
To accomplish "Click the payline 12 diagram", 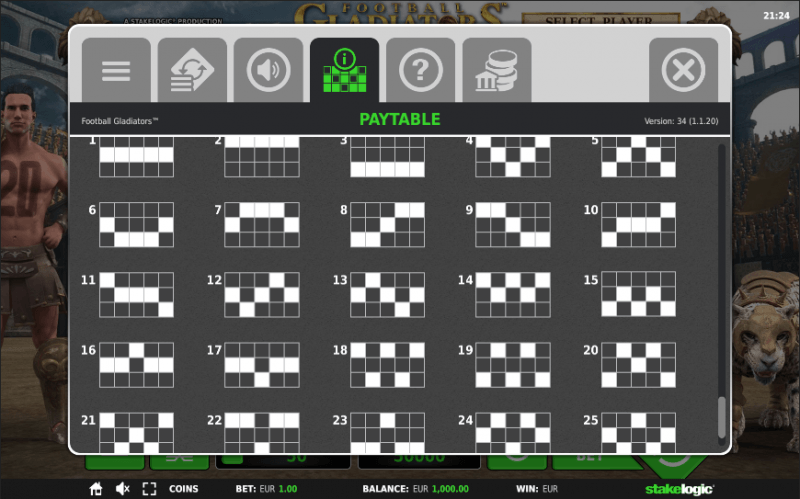I will coord(262,294).
